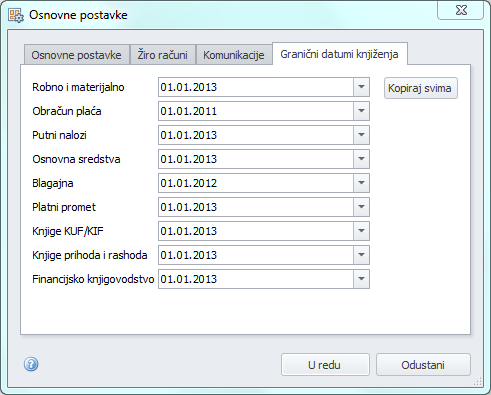The height and width of the screenshot is (395, 491).
Task: Switch to the Osnovne postavke tab
Action: (76, 55)
